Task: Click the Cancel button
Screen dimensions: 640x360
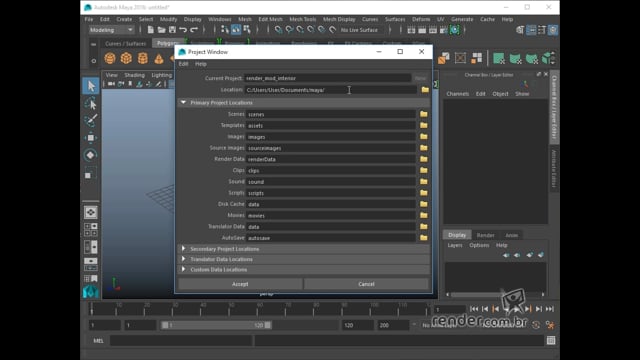Action: (366, 284)
